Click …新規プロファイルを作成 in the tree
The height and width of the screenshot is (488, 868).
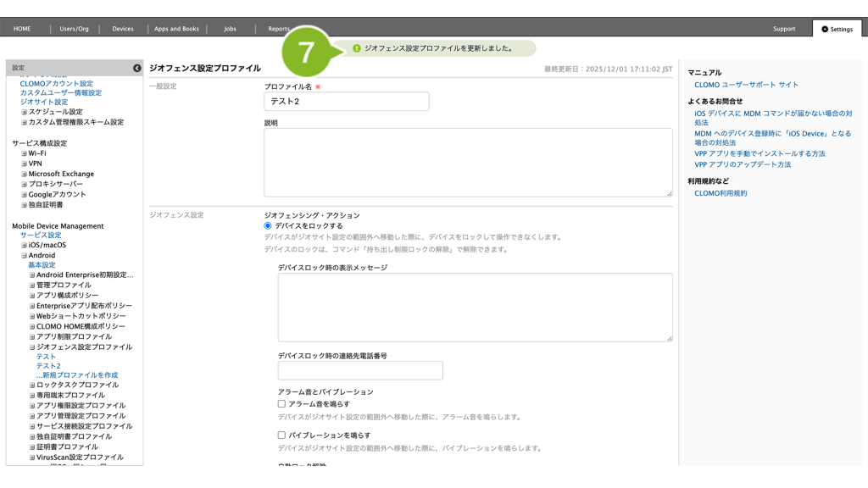click(77, 374)
